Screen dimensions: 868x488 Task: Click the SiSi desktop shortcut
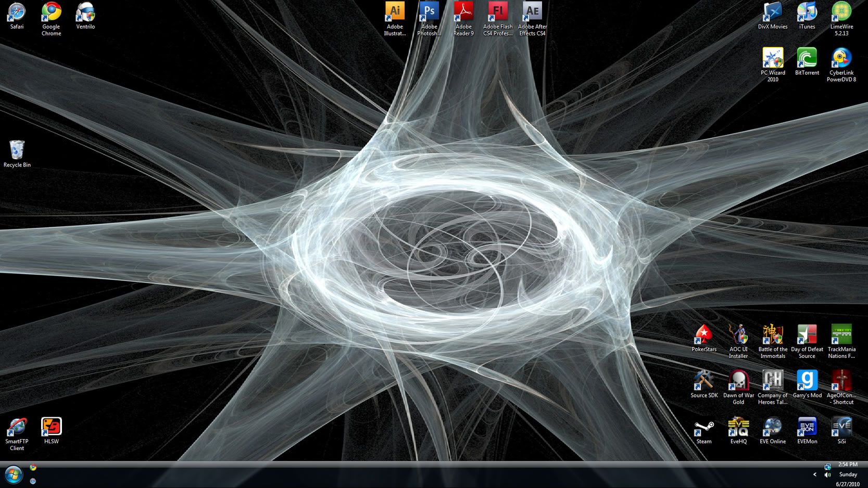[x=841, y=430]
